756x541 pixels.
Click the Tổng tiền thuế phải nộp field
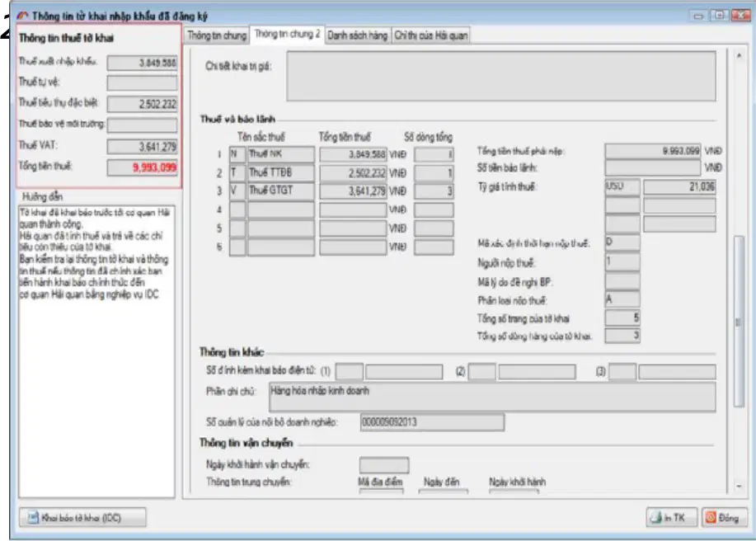(653, 151)
